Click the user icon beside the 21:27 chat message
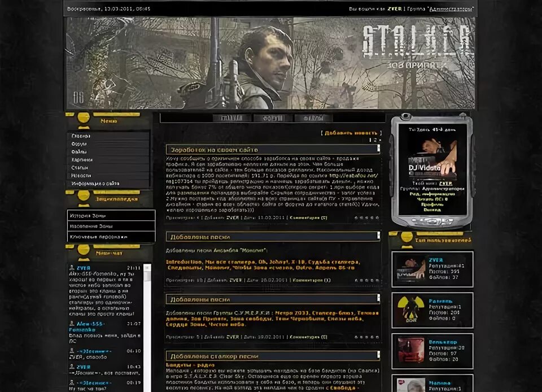Screen dimensions: 542x392 coord(72,324)
